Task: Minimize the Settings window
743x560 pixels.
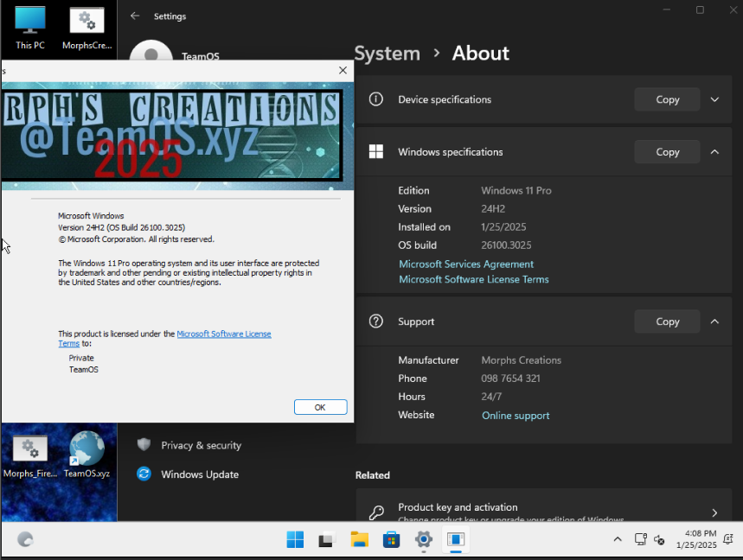Action: click(667, 10)
